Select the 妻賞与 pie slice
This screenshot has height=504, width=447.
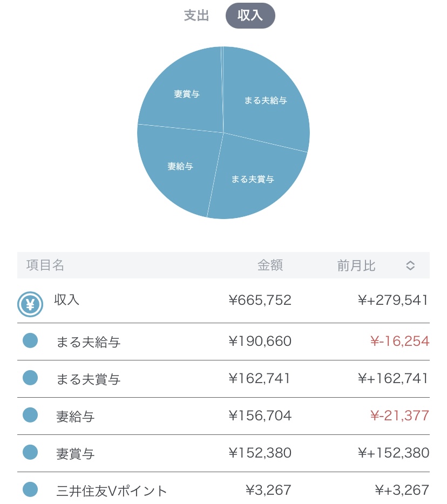(186, 94)
